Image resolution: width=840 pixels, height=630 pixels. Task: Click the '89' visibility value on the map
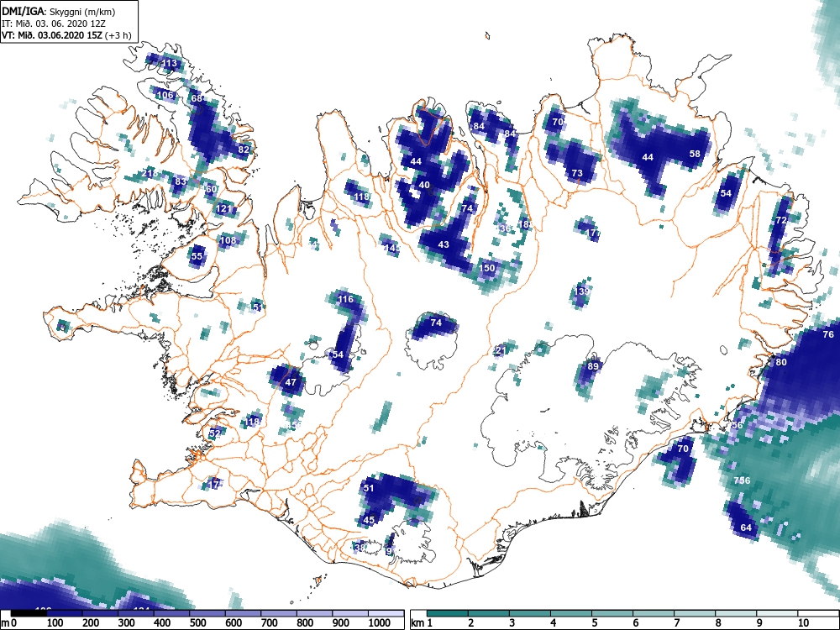[x=593, y=366]
